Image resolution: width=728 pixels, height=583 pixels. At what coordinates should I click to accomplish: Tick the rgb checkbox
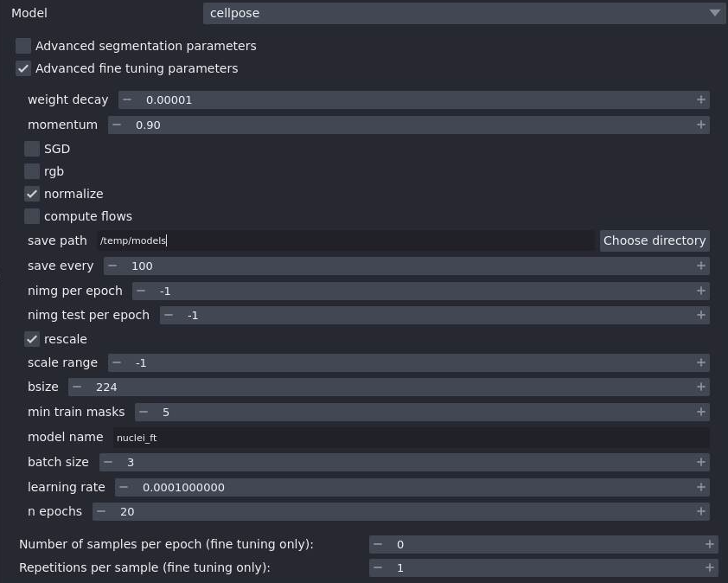pyautogui.click(x=32, y=171)
